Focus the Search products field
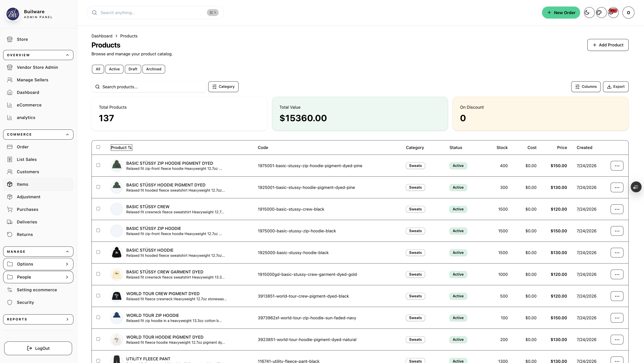644x363 pixels. click(149, 87)
